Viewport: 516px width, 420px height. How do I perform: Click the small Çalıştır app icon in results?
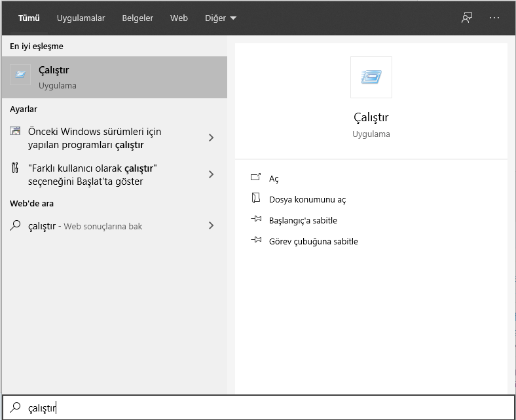[20, 75]
